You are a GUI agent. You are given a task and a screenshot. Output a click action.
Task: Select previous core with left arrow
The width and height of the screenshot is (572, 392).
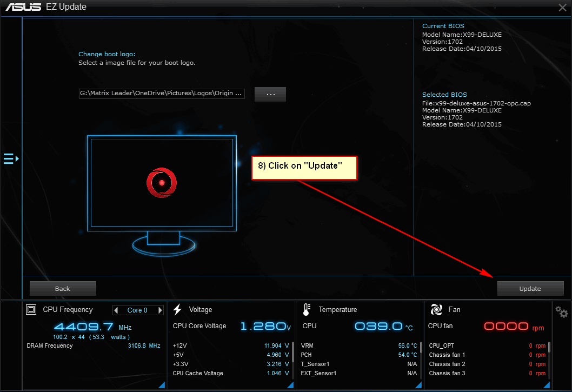point(116,310)
